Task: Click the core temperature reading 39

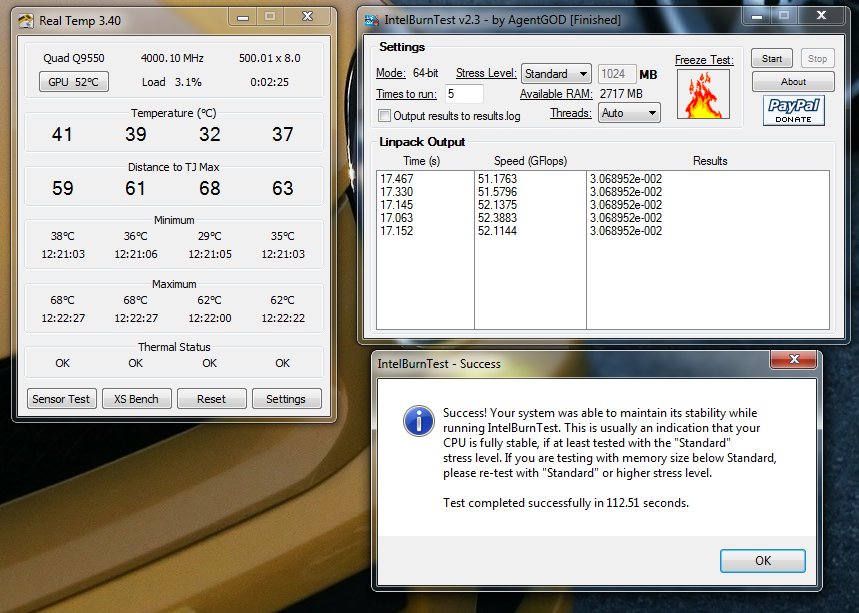Action: [135, 134]
